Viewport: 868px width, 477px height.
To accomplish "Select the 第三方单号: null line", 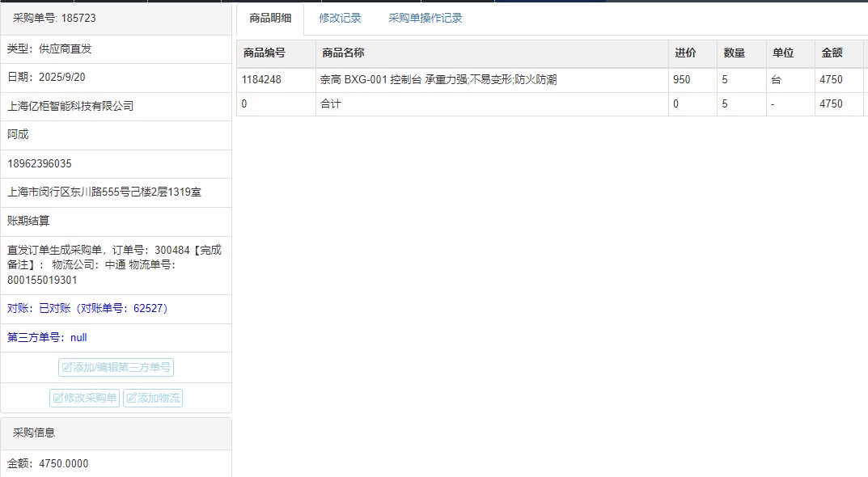I will click(47, 337).
